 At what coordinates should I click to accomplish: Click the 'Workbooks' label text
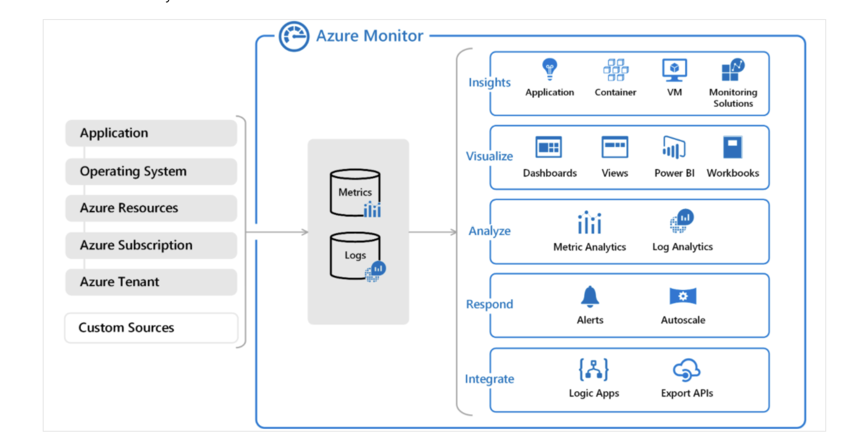pyautogui.click(x=733, y=173)
